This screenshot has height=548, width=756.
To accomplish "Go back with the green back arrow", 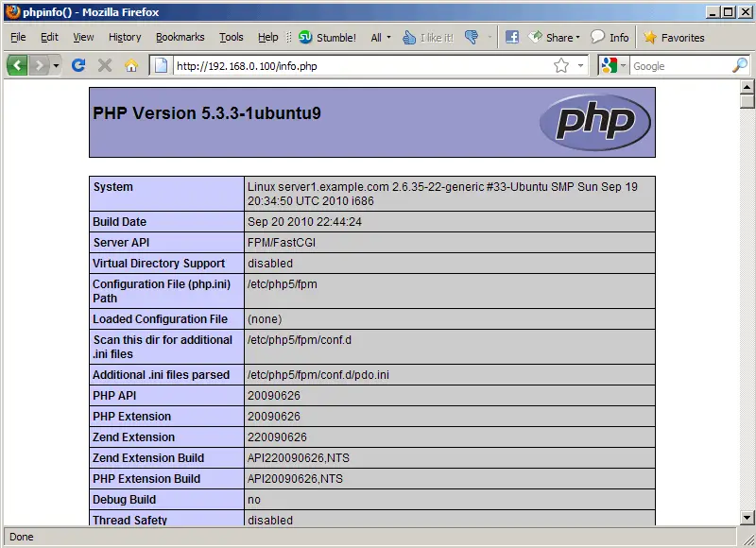I will (17, 65).
